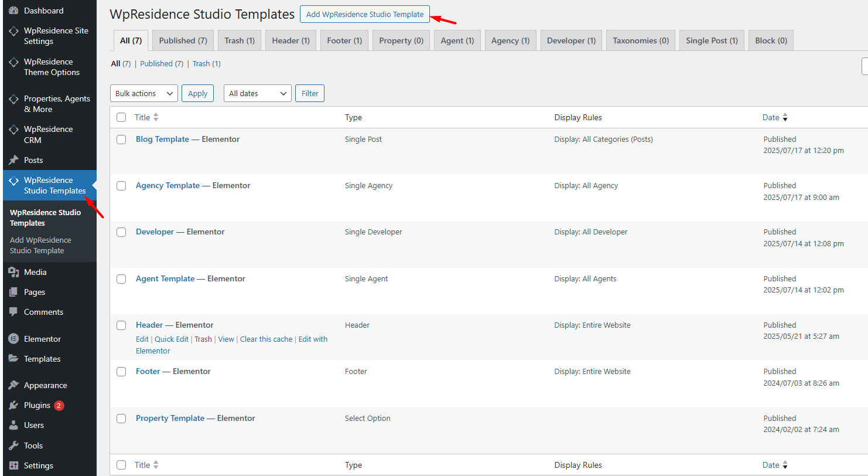The height and width of the screenshot is (476, 868).
Task: Switch to the Property (0) tab
Action: (x=401, y=40)
